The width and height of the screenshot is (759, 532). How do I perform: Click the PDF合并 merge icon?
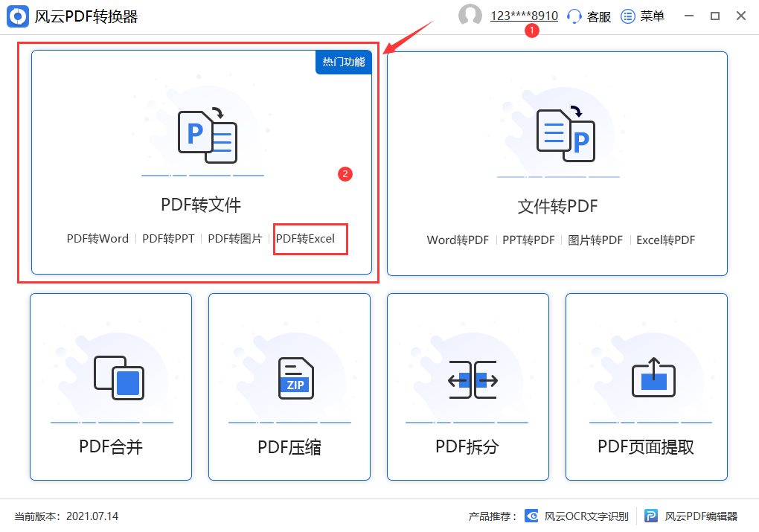119,378
